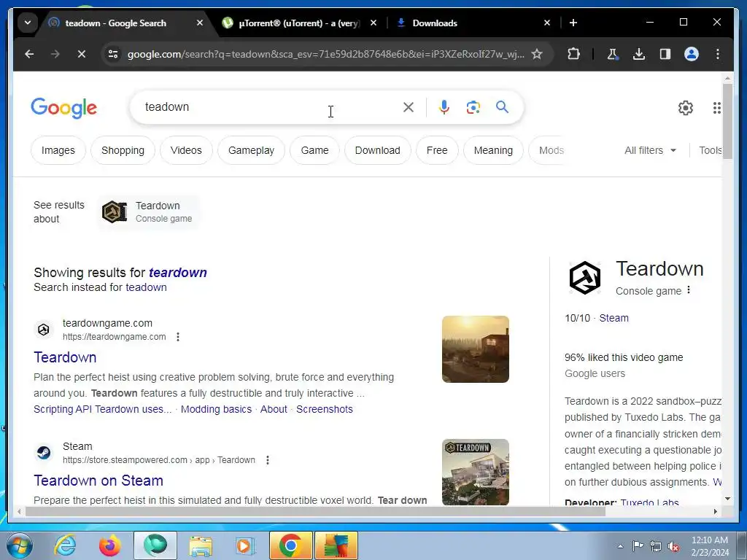Switch to the teadown Google Search tab
The height and width of the screenshot is (560, 747).
(116, 23)
